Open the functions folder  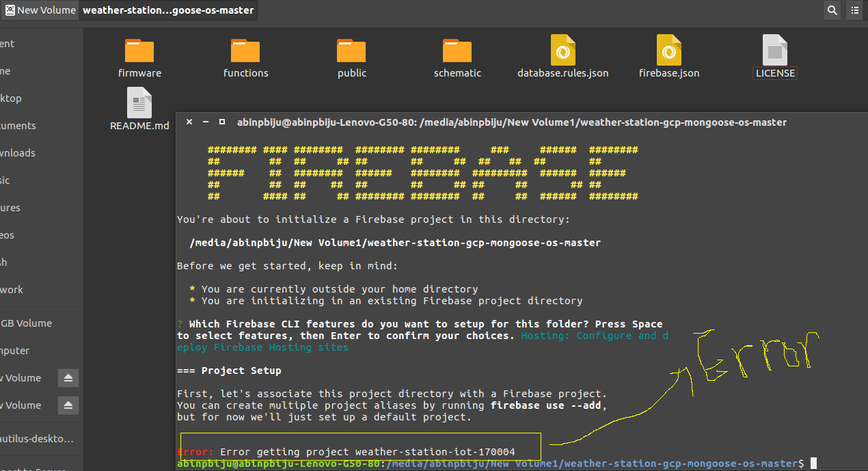[x=245, y=51]
